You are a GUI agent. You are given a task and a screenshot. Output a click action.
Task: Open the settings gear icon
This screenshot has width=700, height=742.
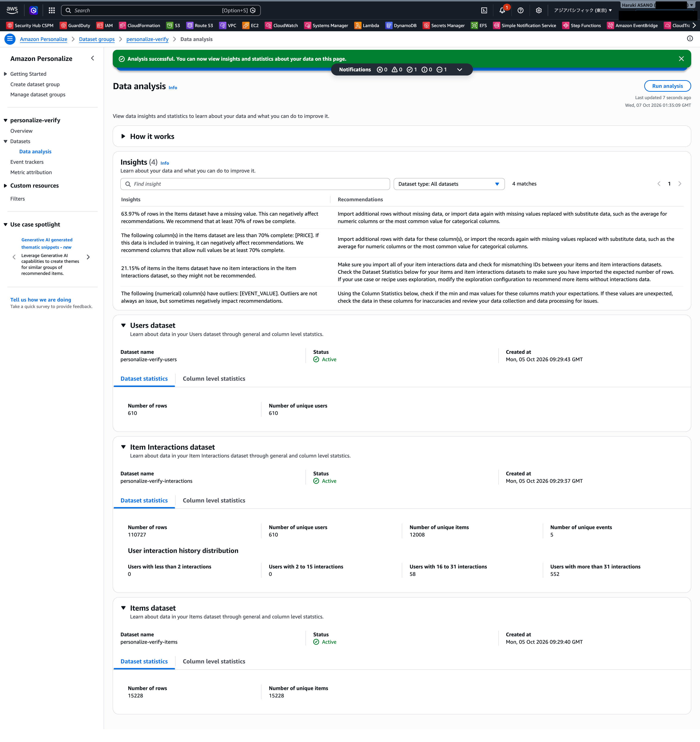click(538, 10)
